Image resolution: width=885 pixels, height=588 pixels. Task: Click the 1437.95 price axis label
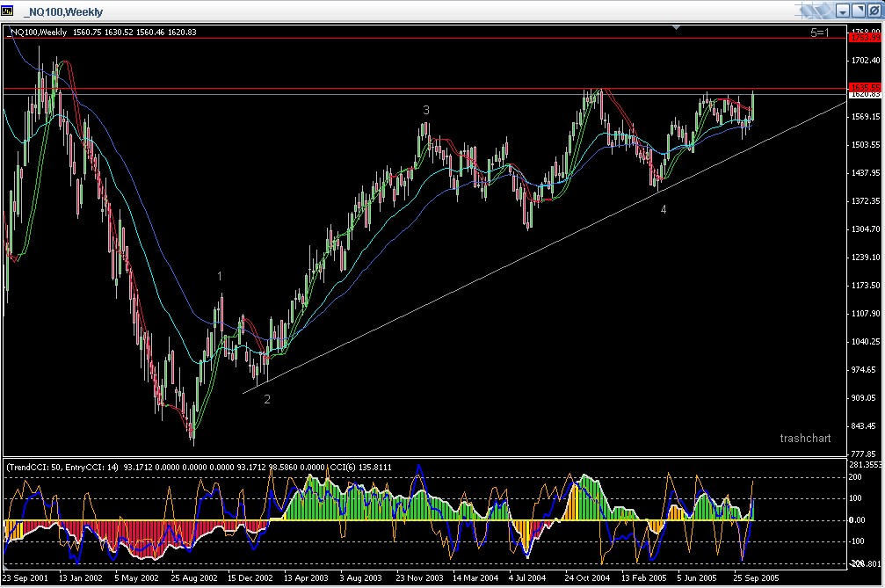(866, 172)
